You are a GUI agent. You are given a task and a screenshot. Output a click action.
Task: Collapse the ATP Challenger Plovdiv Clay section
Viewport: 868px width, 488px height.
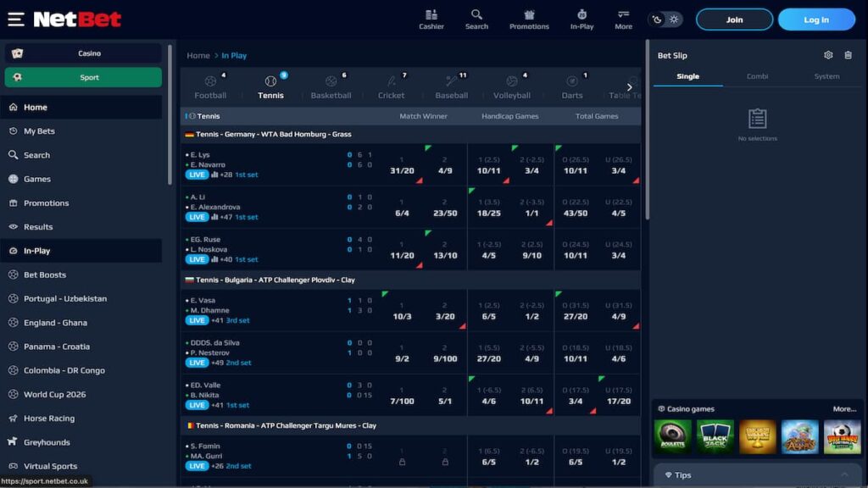[x=411, y=280]
